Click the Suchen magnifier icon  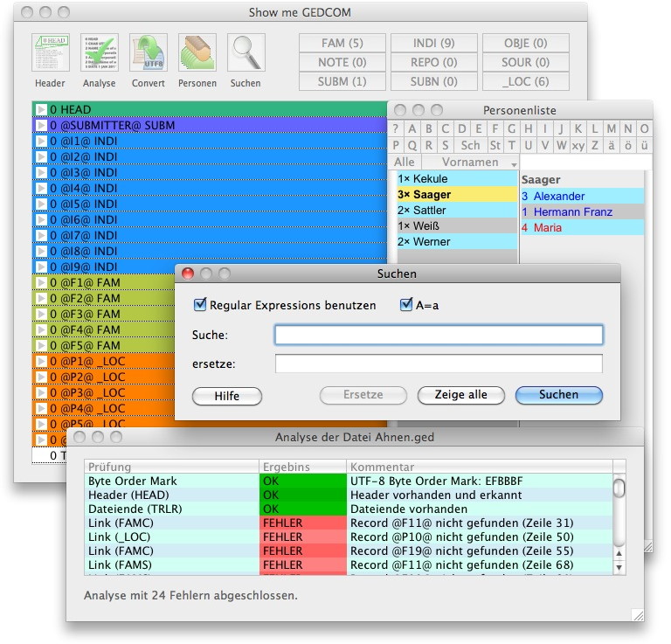(x=246, y=53)
